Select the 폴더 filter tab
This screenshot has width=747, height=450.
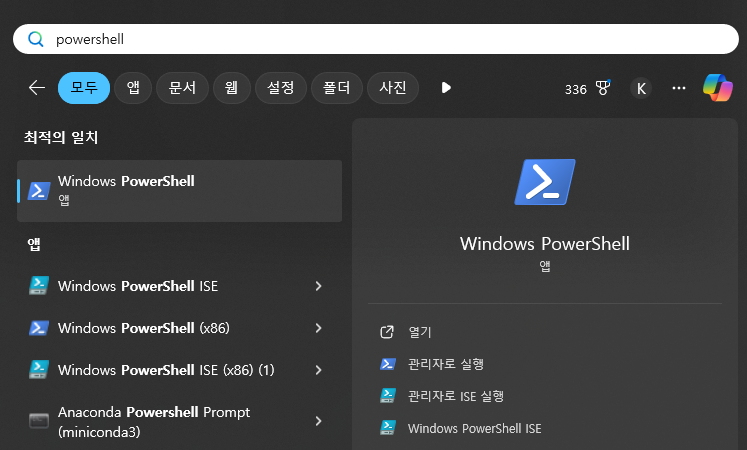tap(336, 88)
